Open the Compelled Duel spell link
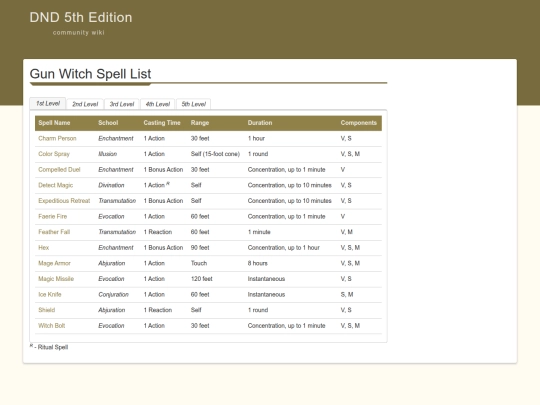 59,169
